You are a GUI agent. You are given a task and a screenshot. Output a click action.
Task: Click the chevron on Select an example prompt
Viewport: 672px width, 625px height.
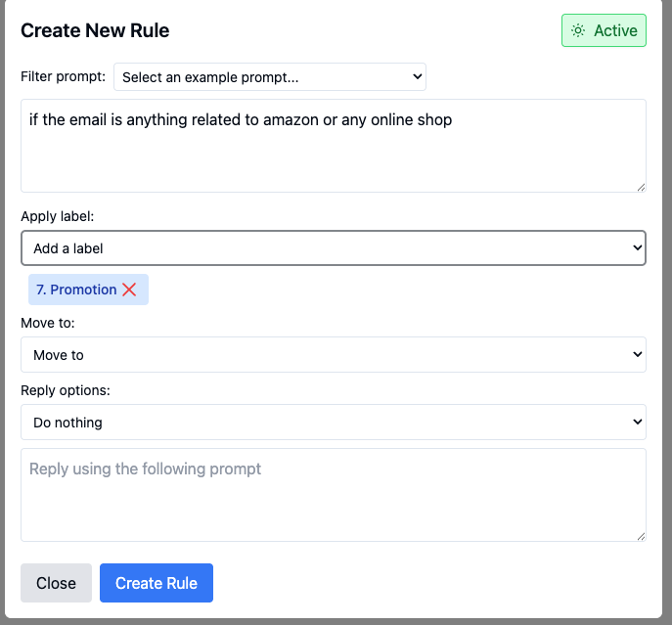click(x=417, y=76)
